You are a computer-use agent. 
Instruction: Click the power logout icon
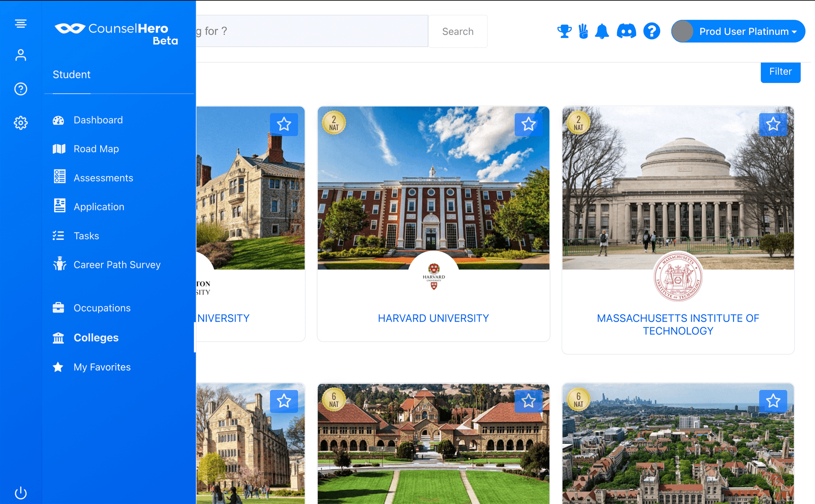(x=21, y=493)
